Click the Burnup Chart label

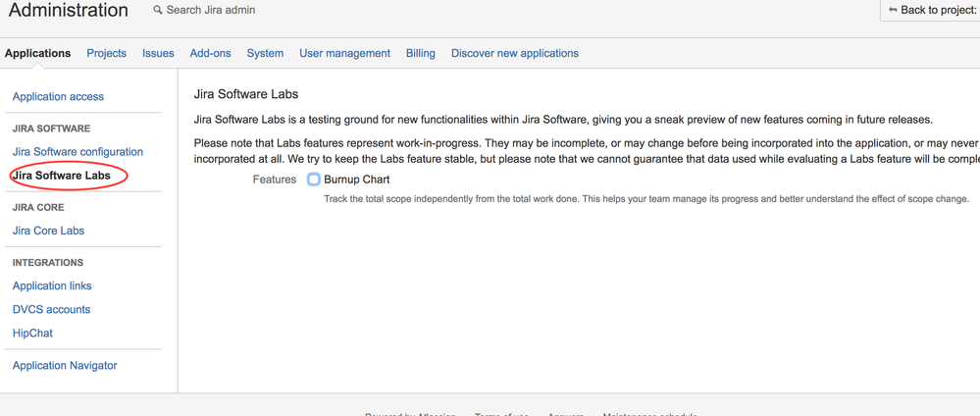357,180
